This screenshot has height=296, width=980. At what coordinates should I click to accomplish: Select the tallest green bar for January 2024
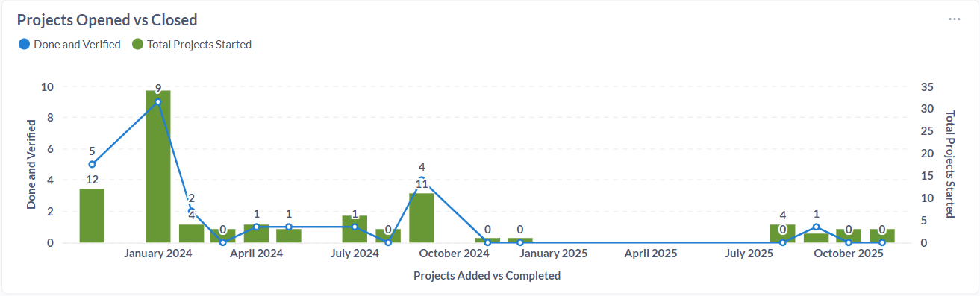pos(157,166)
